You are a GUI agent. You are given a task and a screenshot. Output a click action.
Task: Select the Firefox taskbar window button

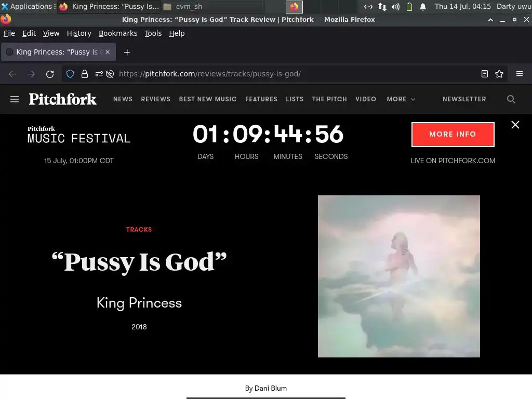coord(109,6)
